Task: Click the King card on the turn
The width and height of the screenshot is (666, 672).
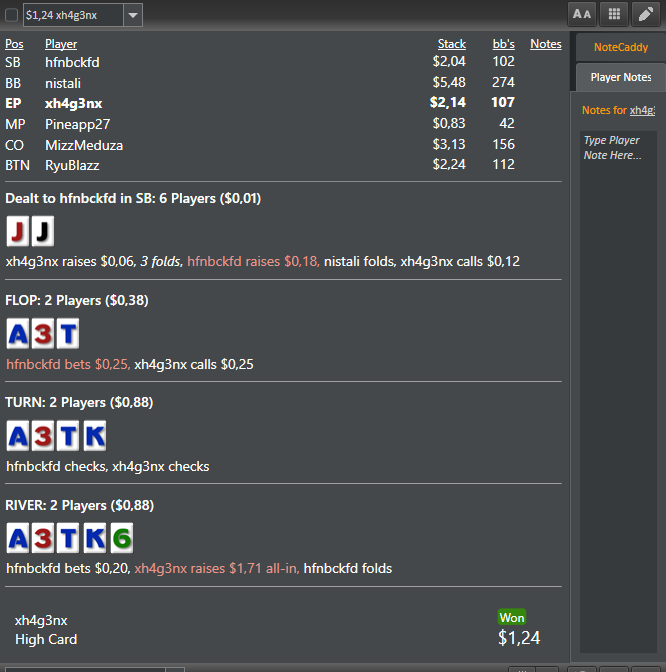Action: pyautogui.click(x=95, y=436)
